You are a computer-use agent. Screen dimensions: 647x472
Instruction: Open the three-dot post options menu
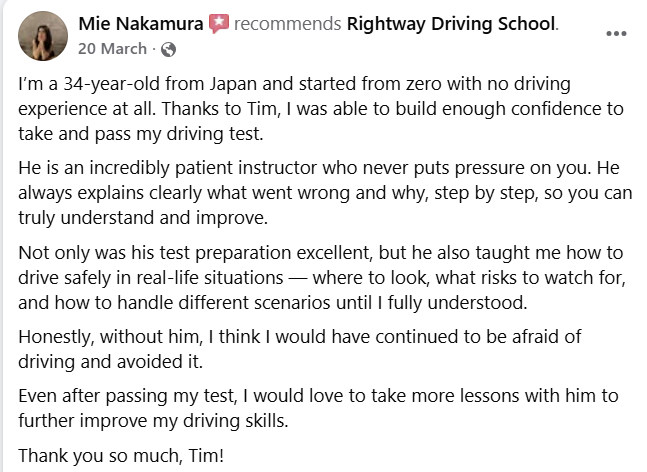click(617, 33)
